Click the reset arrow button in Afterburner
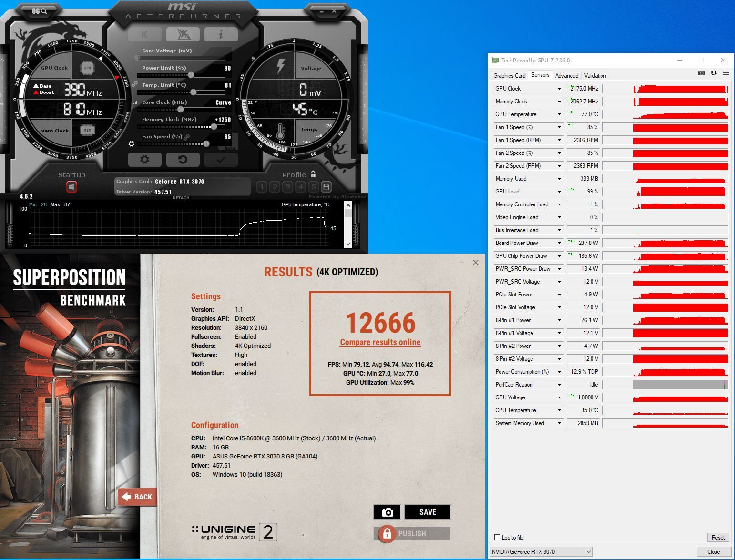Screen dimensions: 735x560 tap(183, 159)
